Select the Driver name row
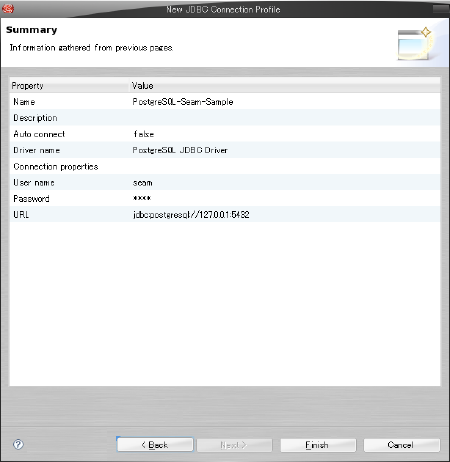The image size is (450, 462). (225, 150)
